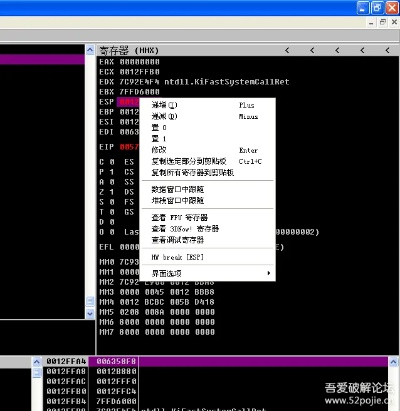The width and height of the screenshot is (400, 411).
Task: Select the MM5 register row
Action: [157, 312]
